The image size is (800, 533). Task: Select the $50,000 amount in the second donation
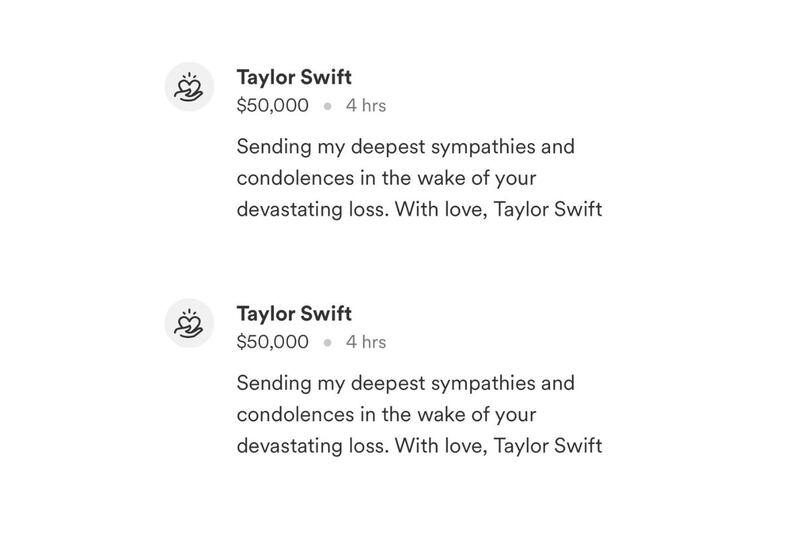[273, 341]
